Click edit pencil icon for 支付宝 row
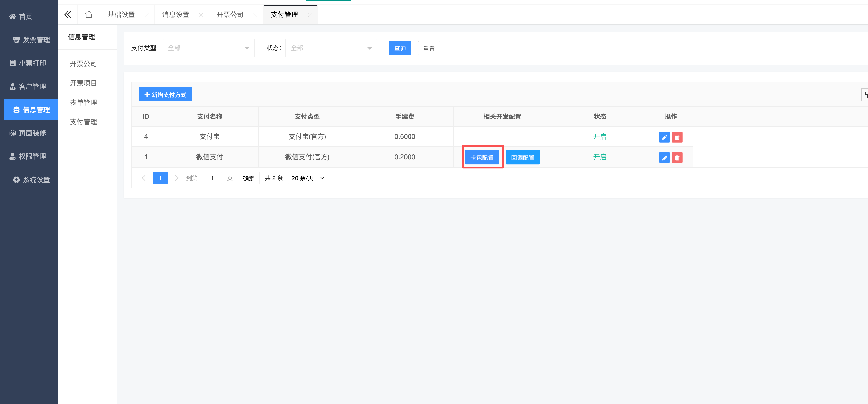Image resolution: width=868 pixels, height=404 pixels. [x=664, y=137]
